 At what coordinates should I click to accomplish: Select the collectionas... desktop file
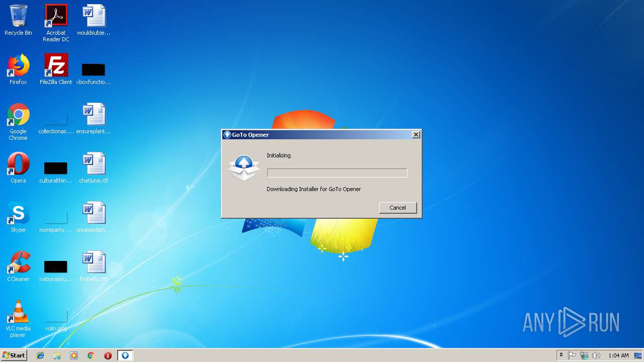(56, 124)
